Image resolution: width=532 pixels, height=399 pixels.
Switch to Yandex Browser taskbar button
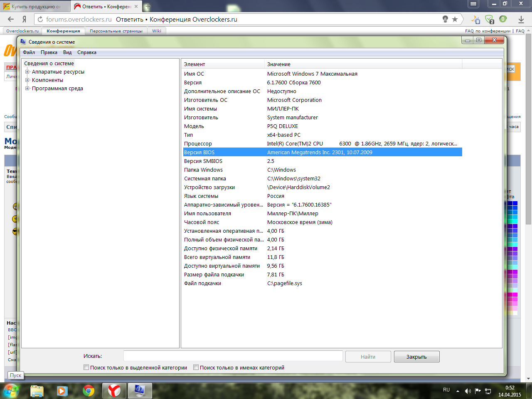pos(114,391)
